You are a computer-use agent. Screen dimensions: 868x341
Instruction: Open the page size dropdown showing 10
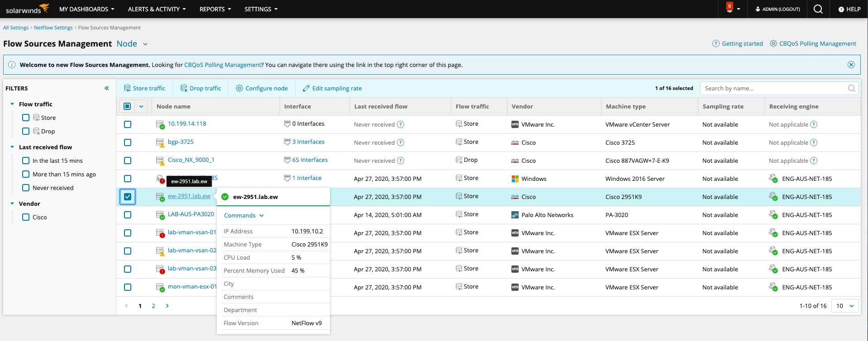coord(845,306)
